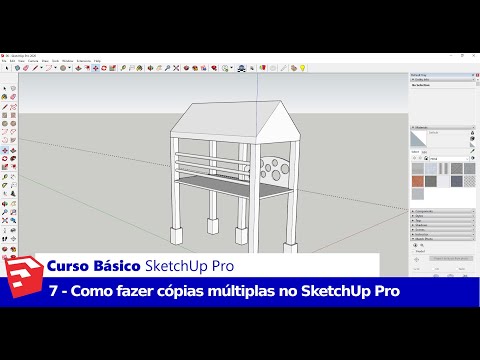Pick the Rectangle tool in left tool set
Image resolution: width=480 pixels, height=360 pixels.
click(x=5, y=115)
